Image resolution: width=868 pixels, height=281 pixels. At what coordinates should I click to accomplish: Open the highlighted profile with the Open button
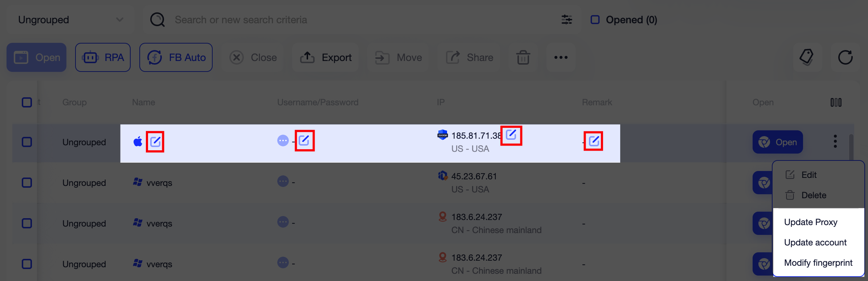pyautogui.click(x=777, y=142)
